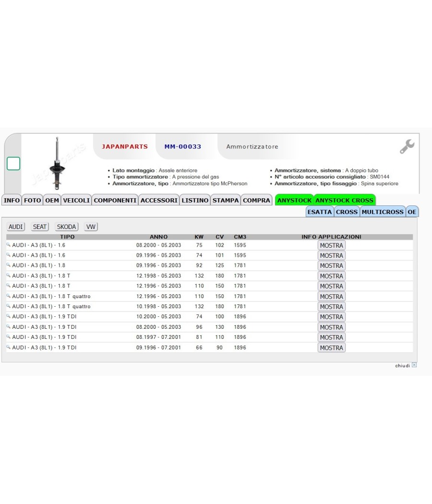
Task: Open magnifier icon for 1.8 T 110 kW row
Action: pyautogui.click(x=8, y=286)
